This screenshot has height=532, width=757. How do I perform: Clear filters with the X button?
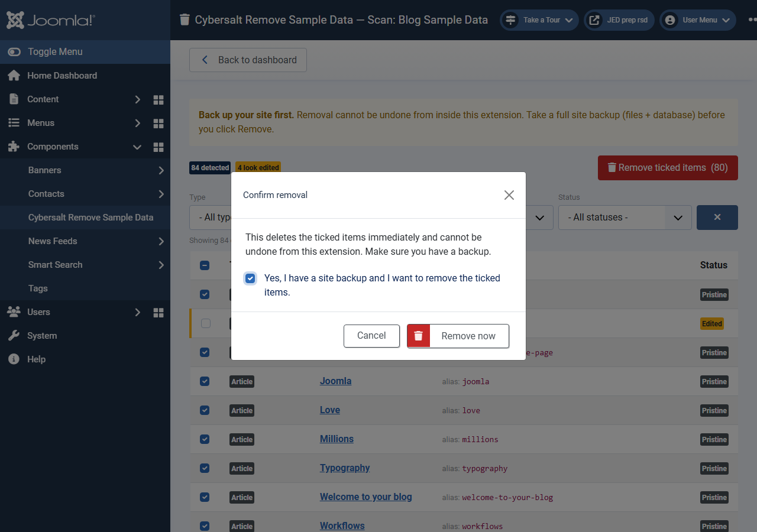tap(717, 218)
